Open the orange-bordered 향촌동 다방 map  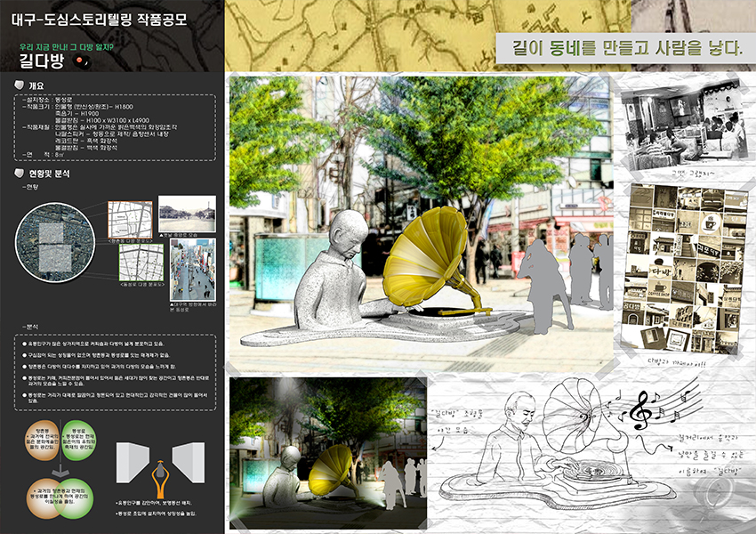[x=130, y=220]
